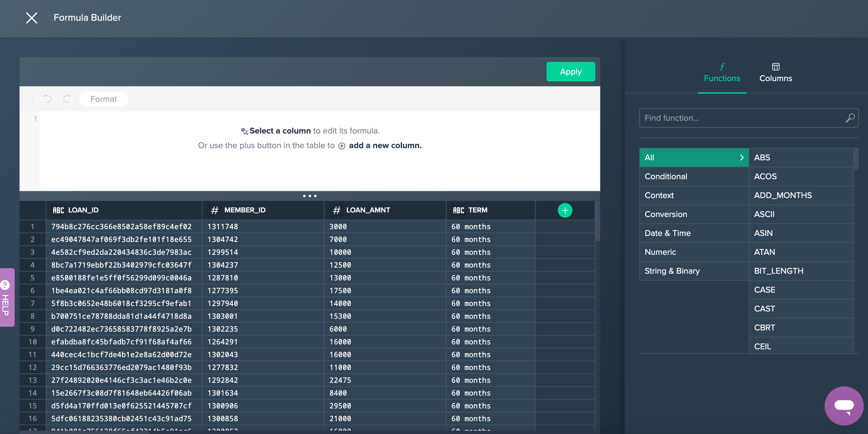Viewport: 868px width, 434px height.
Task: Click in the Find function search field
Action: coord(741,118)
